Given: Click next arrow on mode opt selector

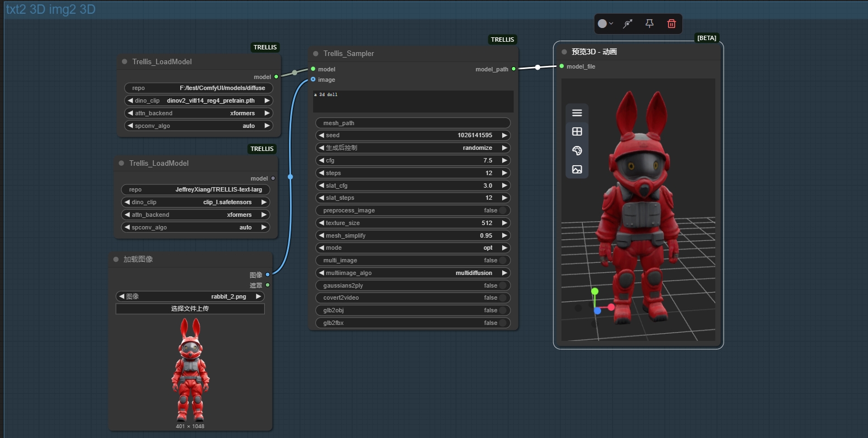Looking at the screenshot, I should [x=504, y=248].
